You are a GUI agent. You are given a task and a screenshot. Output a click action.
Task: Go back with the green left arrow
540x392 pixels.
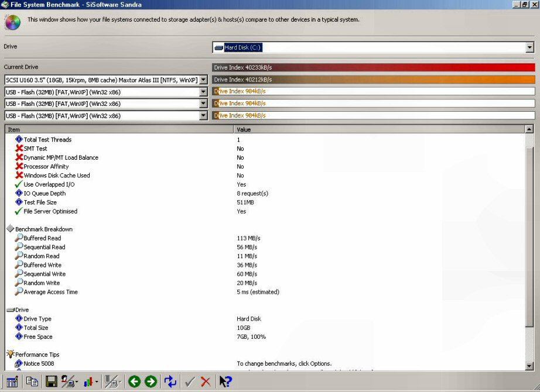[x=134, y=381]
